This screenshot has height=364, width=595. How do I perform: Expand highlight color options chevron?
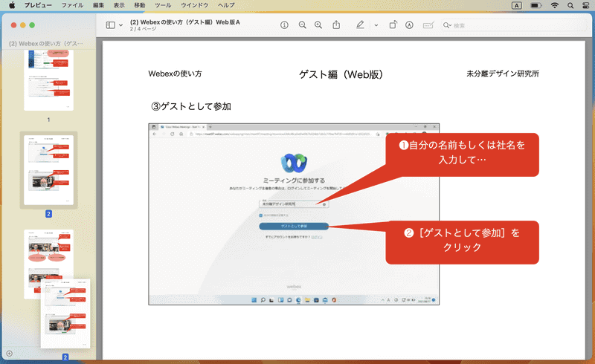tap(376, 25)
